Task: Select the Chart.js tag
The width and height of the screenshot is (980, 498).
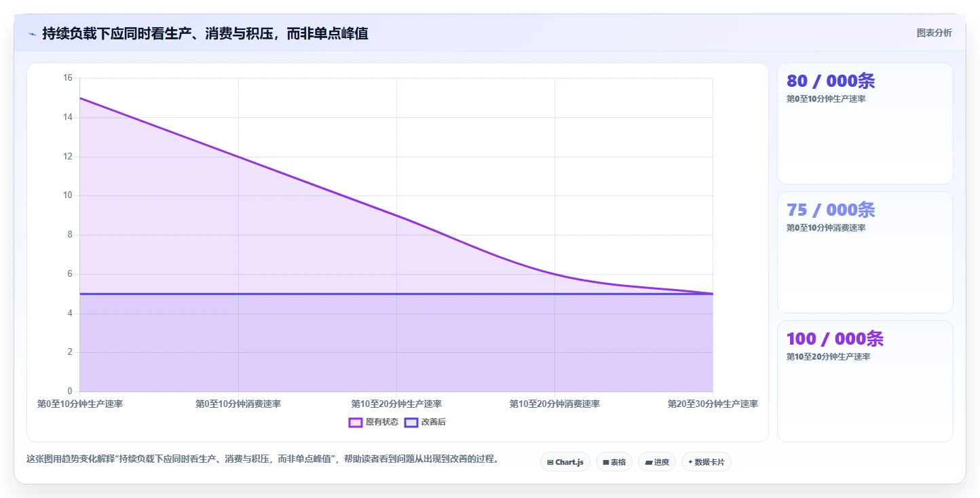Action: coord(565,462)
